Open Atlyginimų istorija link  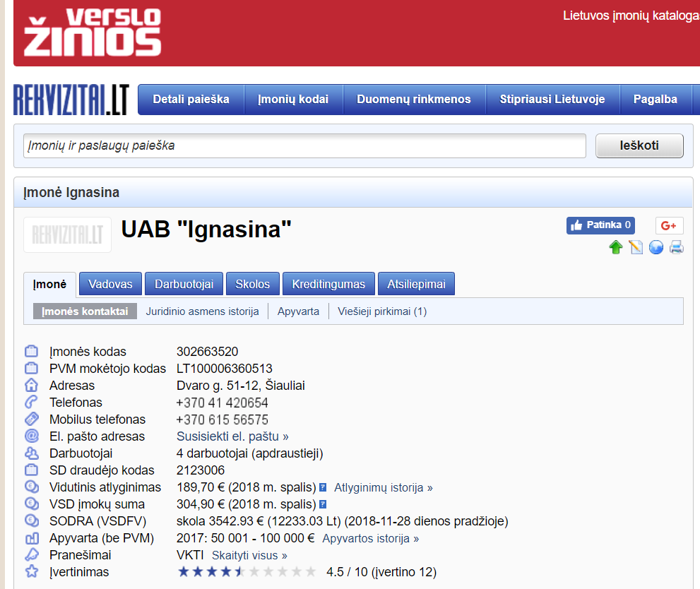(384, 487)
